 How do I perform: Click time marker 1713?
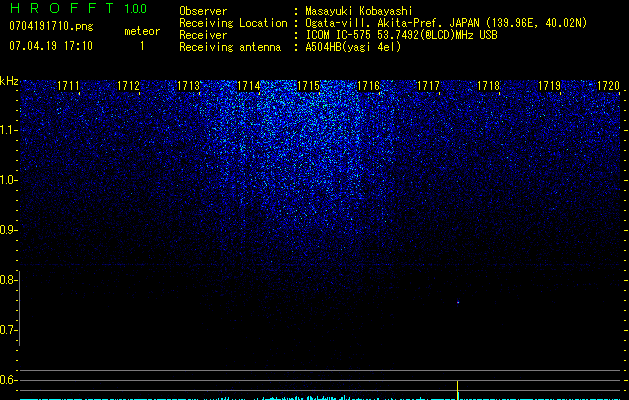(188, 86)
